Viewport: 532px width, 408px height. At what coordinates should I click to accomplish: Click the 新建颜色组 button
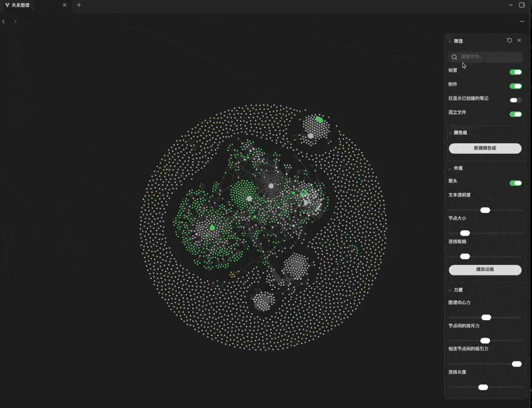(485, 148)
